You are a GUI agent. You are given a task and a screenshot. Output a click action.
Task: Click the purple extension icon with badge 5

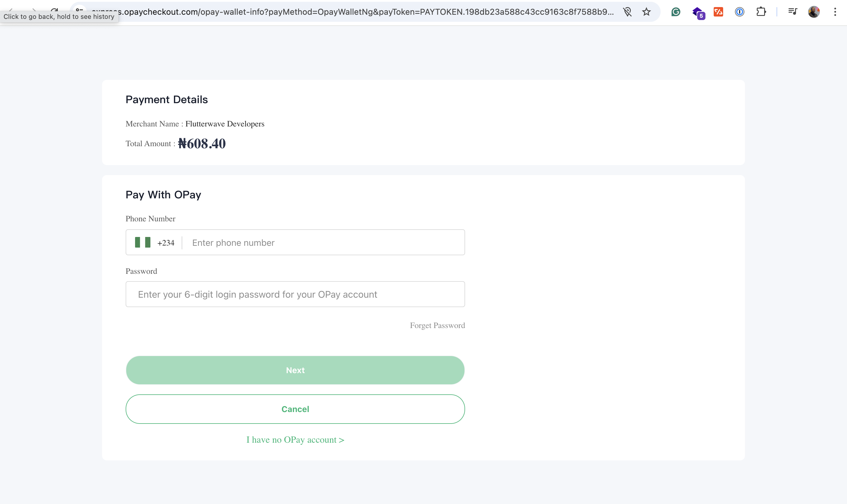[x=698, y=13]
